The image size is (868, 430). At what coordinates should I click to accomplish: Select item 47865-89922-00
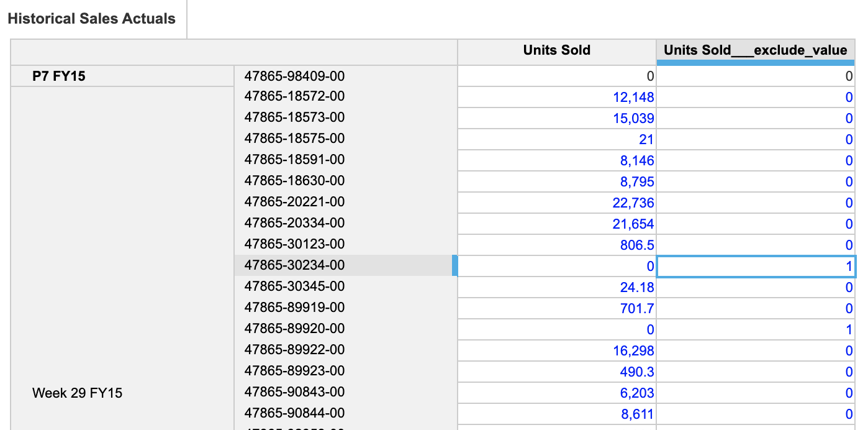[x=346, y=350]
